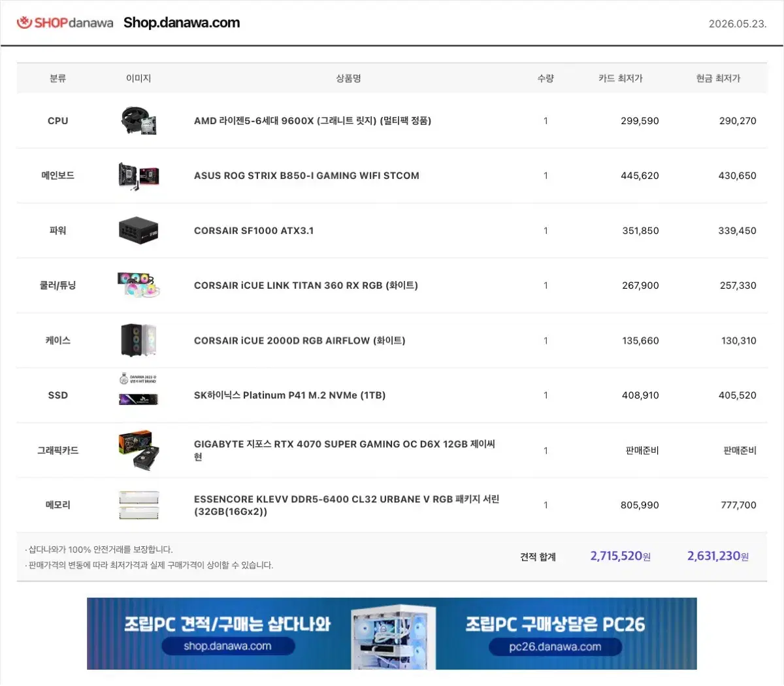This screenshot has width=784, height=686.
Task: Click cash price 777,700
Action: (738, 505)
